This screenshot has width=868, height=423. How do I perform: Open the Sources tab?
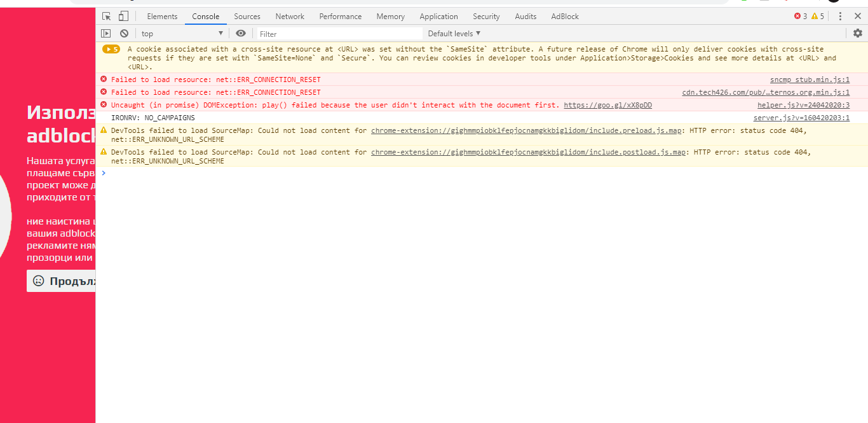point(247,17)
